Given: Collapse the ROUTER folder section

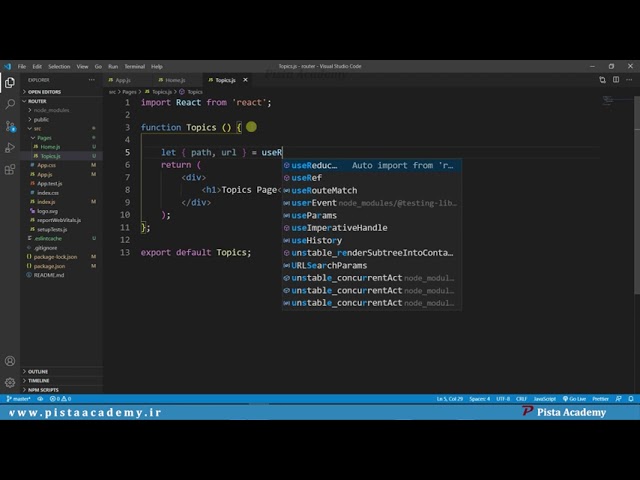Looking at the screenshot, I should (61, 101).
